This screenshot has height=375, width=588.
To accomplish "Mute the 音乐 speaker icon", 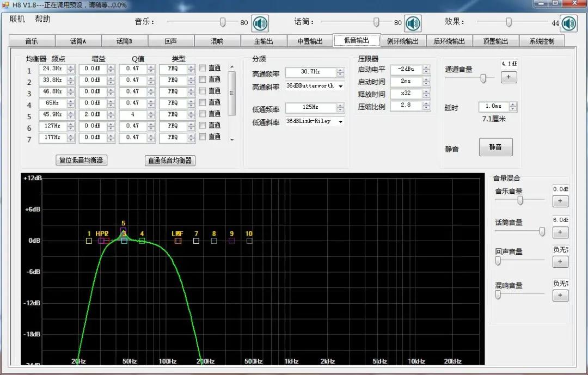I will [x=260, y=23].
